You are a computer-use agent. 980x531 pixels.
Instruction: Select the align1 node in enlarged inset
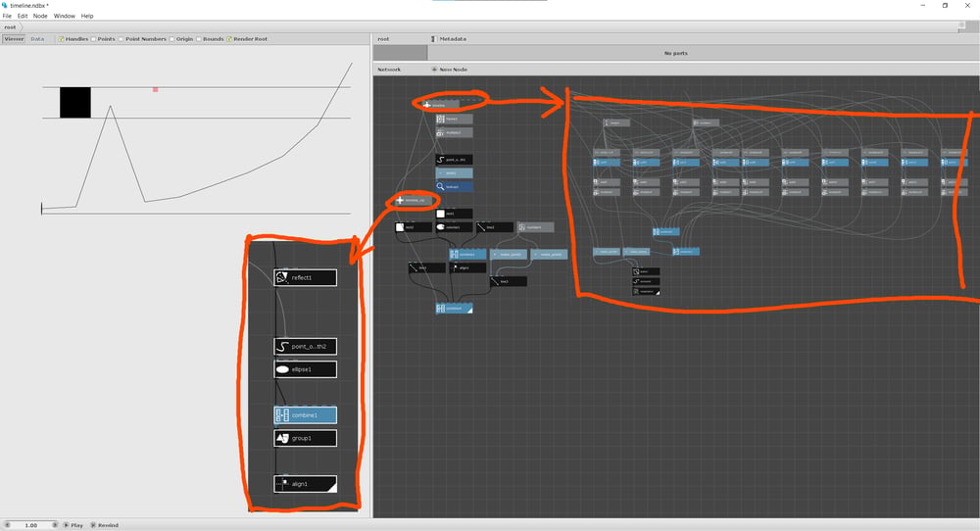click(x=305, y=484)
